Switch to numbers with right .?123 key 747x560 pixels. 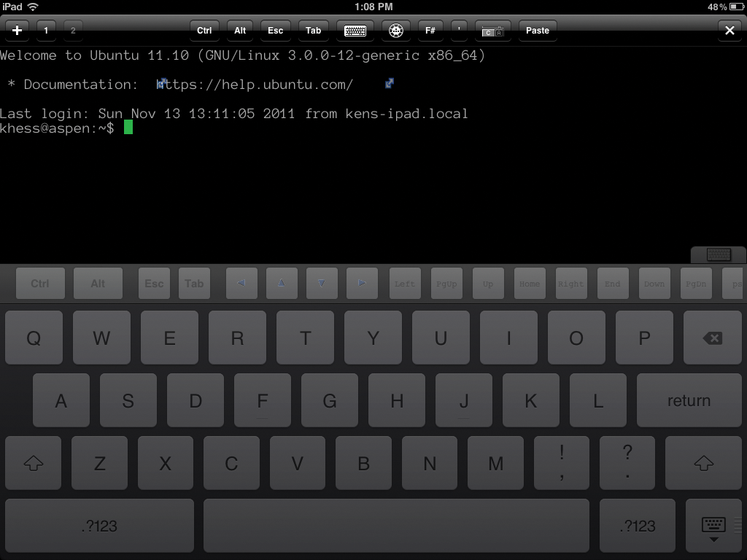638,526
